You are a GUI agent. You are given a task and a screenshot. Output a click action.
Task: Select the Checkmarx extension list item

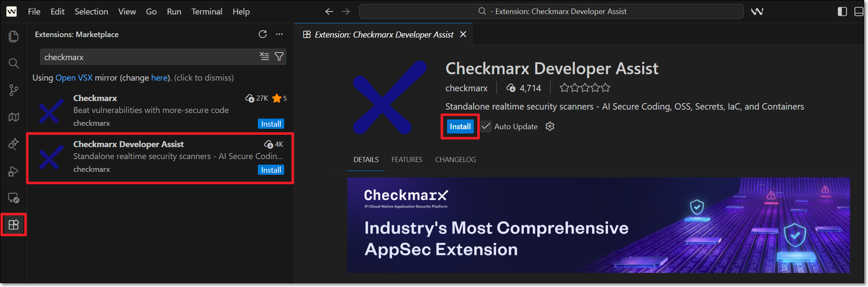(161, 110)
